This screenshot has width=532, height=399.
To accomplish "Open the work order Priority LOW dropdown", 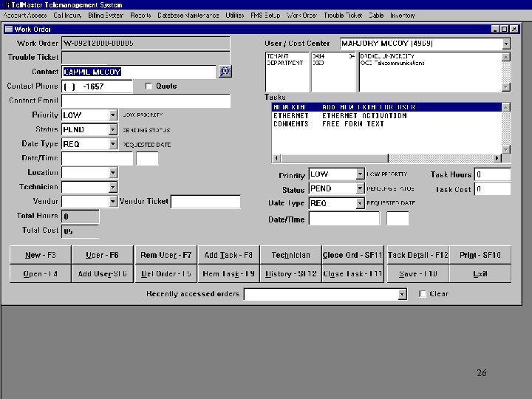I will click(x=113, y=115).
